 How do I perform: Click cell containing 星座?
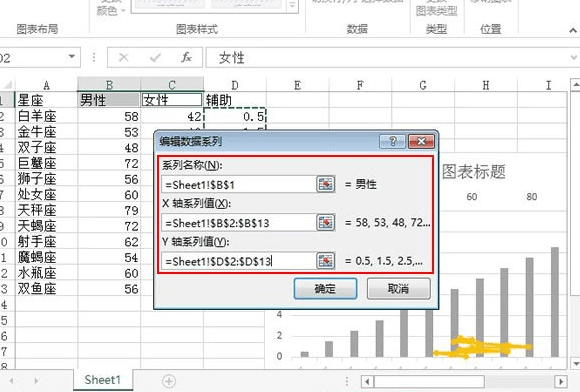click(46, 100)
